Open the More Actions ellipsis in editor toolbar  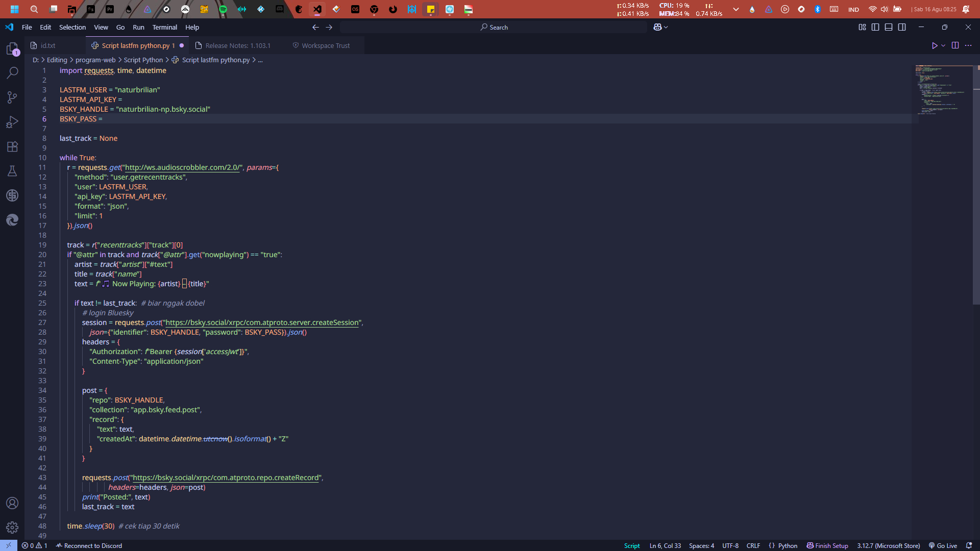tap(968, 45)
